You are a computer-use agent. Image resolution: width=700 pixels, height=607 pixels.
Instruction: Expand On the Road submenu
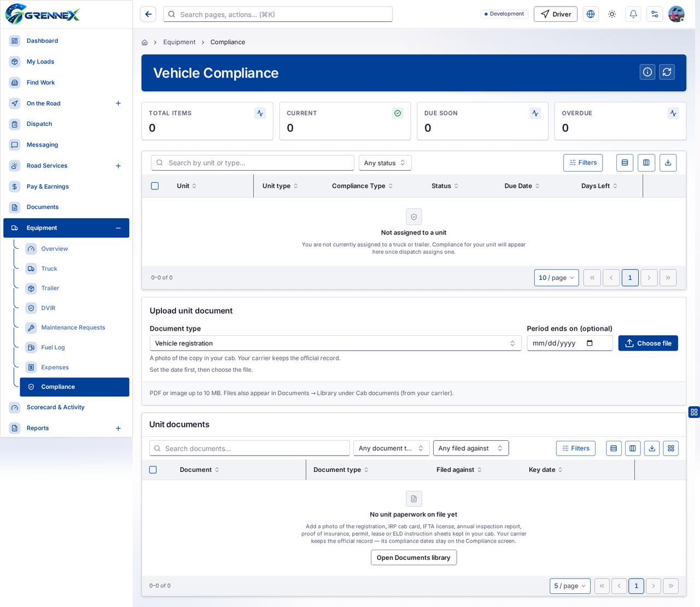tap(118, 103)
